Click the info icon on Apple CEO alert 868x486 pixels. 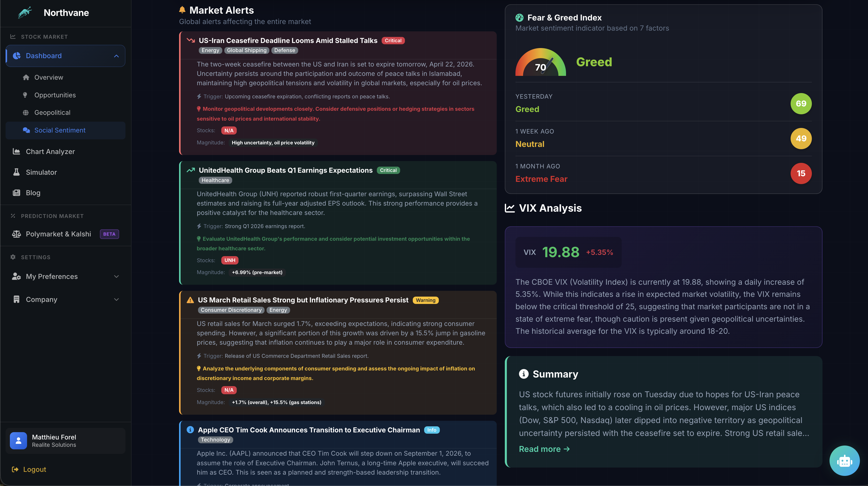pyautogui.click(x=190, y=430)
